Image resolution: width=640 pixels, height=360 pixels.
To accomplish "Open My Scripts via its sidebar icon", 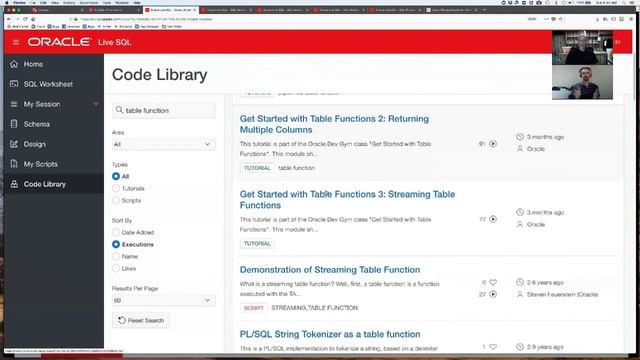I will pyautogui.click(x=14, y=164).
